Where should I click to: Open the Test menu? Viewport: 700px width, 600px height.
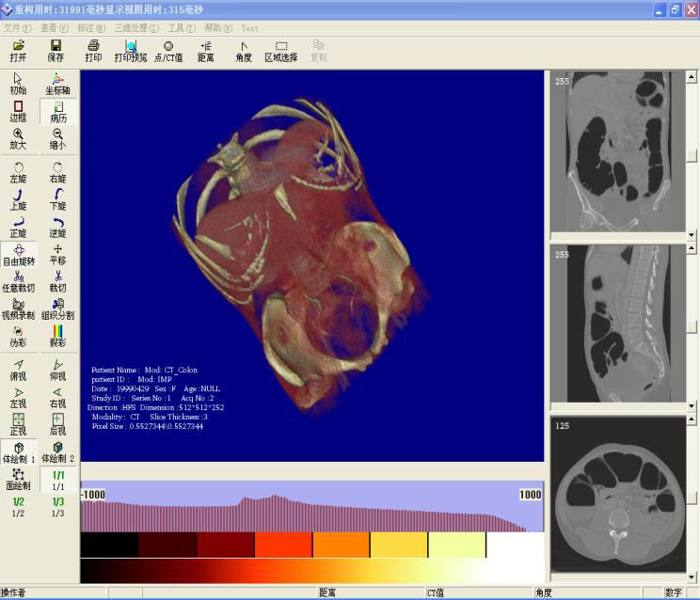(x=249, y=28)
